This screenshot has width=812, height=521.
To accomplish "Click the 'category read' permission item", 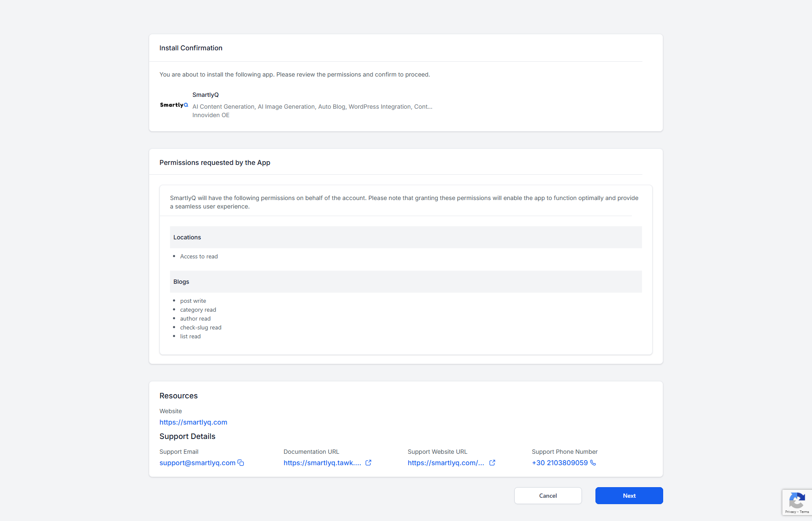I will 198,310.
